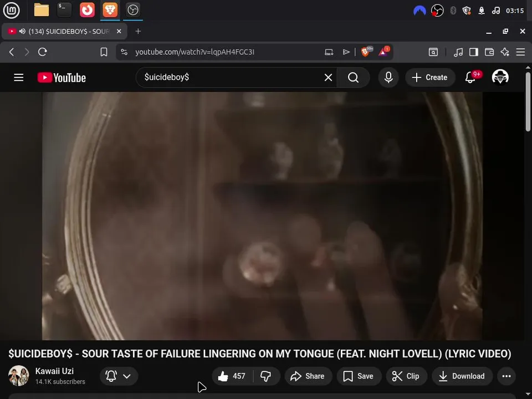The image size is (532, 399).
Task: View site information and settings icon
Action: tap(124, 52)
